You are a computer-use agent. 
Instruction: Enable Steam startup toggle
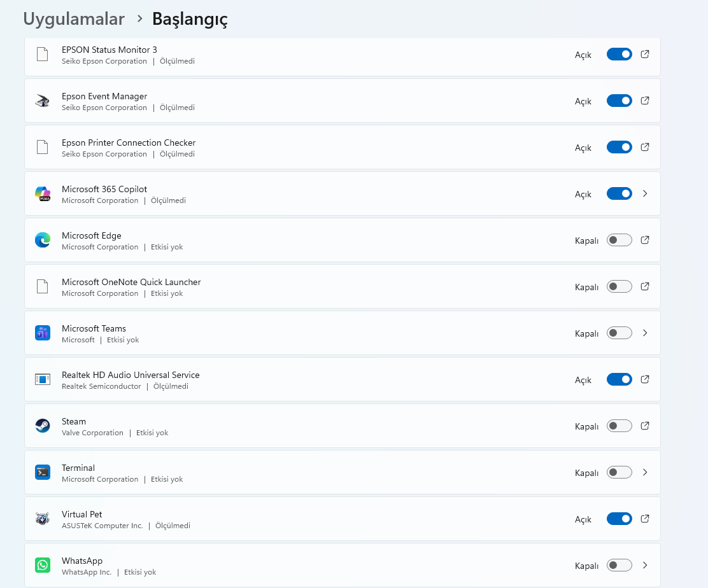(619, 426)
